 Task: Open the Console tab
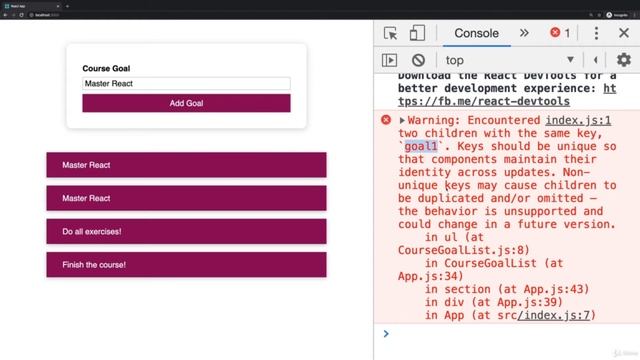[x=476, y=33]
